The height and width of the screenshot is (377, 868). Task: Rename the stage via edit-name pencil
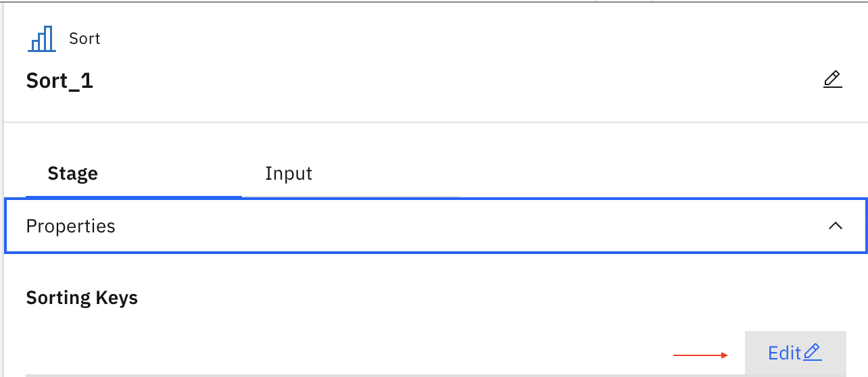(833, 80)
